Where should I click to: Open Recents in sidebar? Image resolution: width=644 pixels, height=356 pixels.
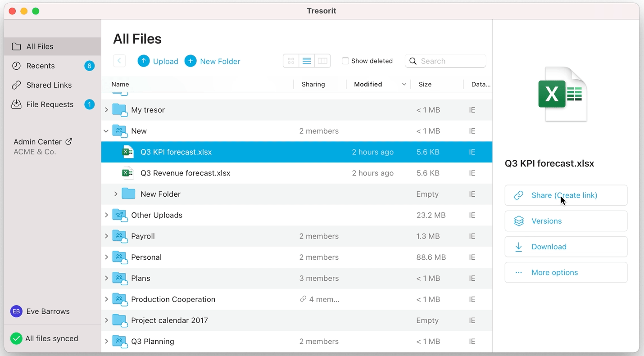(52, 66)
